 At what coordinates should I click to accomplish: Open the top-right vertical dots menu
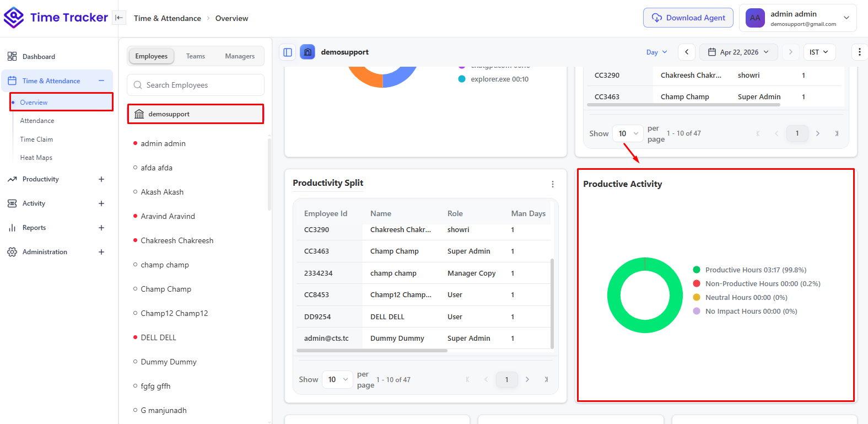tap(860, 52)
